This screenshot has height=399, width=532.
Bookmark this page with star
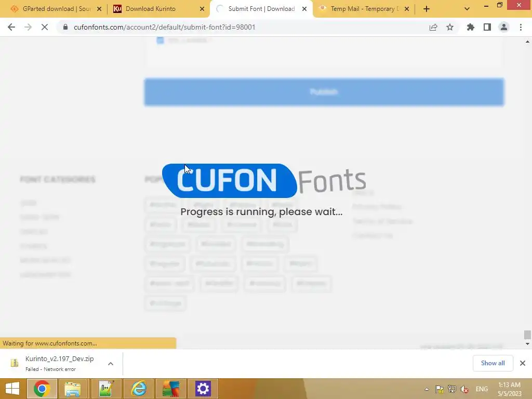click(450, 27)
